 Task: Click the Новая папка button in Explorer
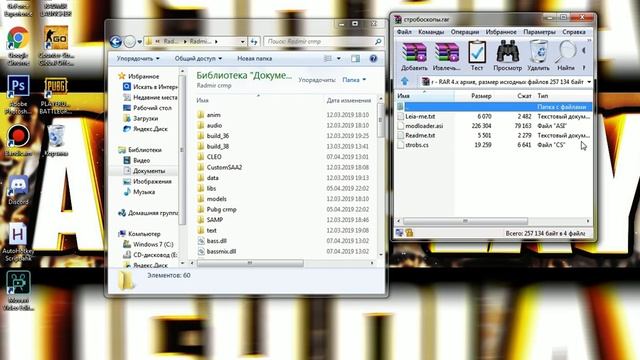(255, 59)
